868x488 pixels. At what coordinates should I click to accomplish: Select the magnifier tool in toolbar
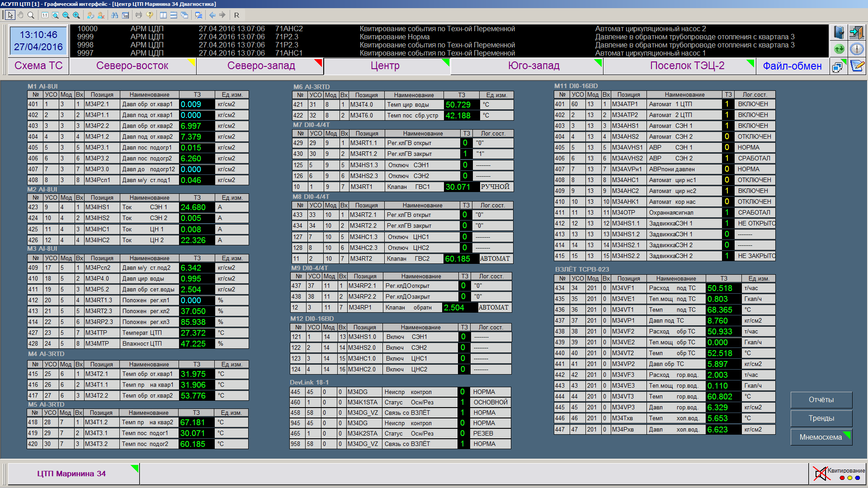pyautogui.click(x=31, y=15)
